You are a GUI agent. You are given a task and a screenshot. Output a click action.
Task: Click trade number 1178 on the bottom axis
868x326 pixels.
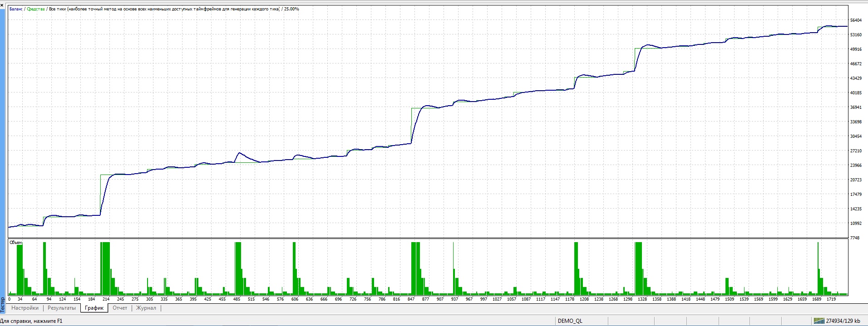570,299
